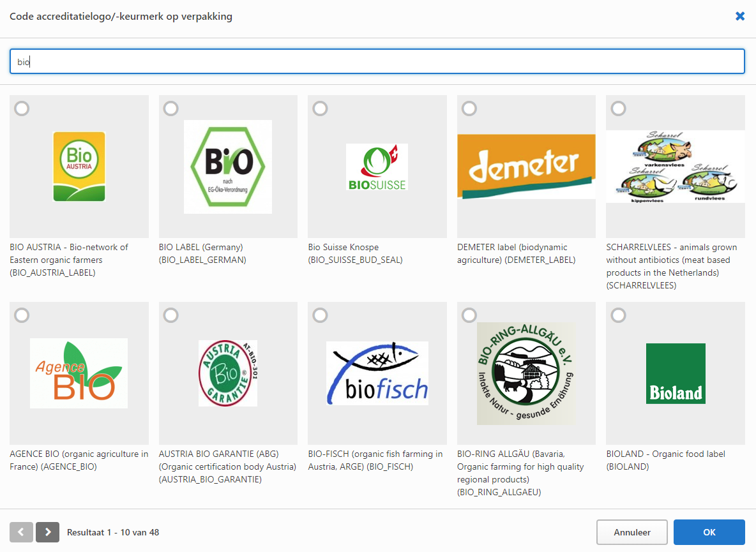Click the DEMETER label caption text
Image resolution: width=756 pixels, height=552 pixels.
pos(517,253)
